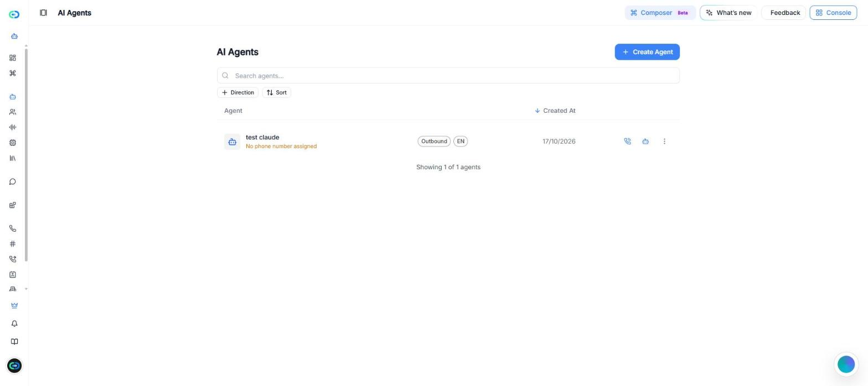868x386 pixels.
Task: Click the Feedback button
Action: [x=784, y=13]
